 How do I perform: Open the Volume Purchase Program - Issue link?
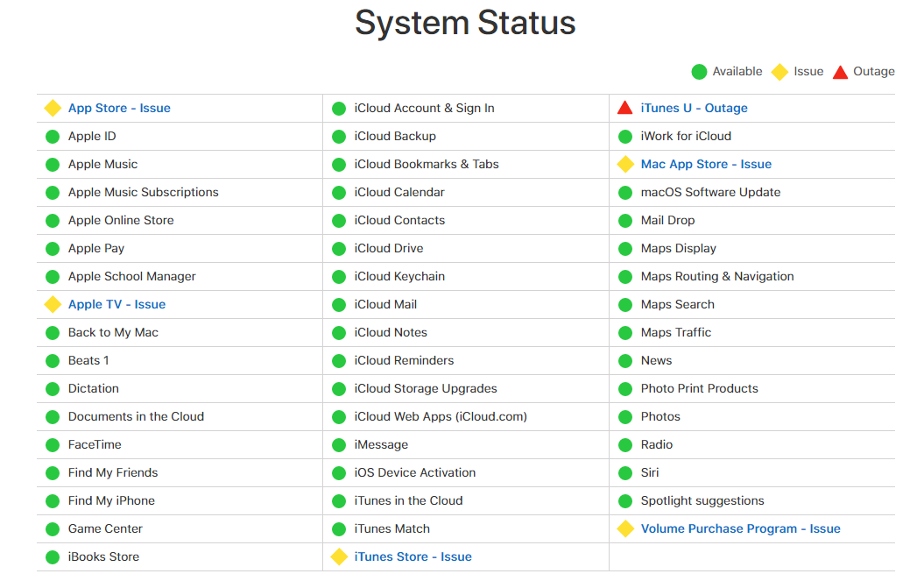pos(740,528)
